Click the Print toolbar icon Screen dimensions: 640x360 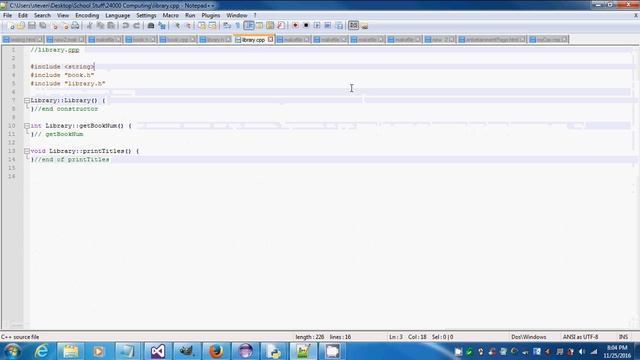tap(76, 26)
